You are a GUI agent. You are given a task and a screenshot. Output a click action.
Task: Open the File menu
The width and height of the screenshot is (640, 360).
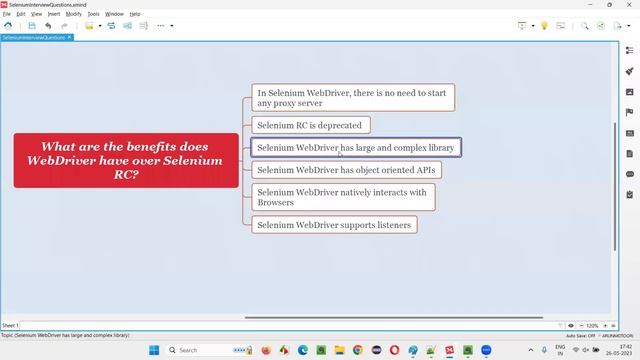7,14
